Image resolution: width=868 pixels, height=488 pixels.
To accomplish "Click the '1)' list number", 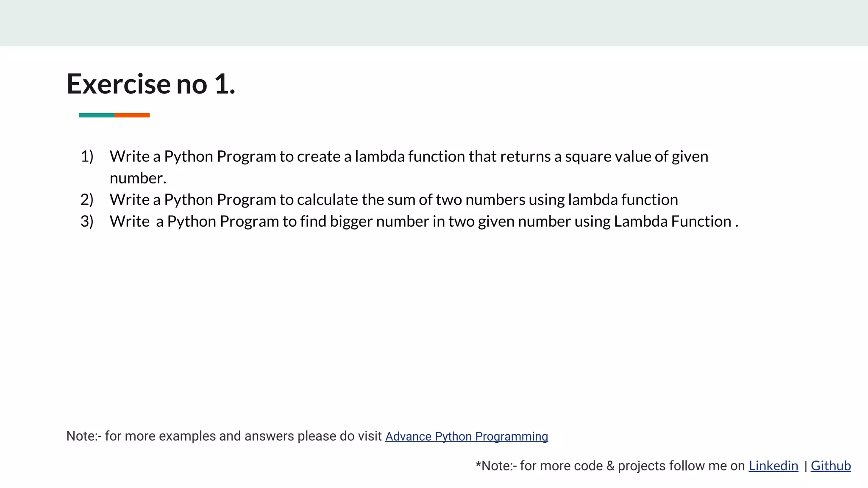I will [x=86, y=157].
